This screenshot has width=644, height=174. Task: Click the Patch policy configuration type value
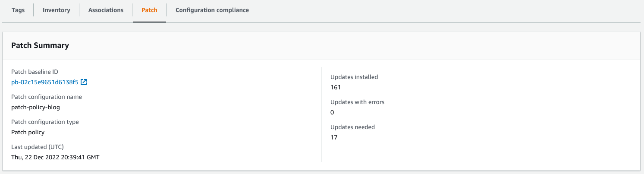click(28, 132)
